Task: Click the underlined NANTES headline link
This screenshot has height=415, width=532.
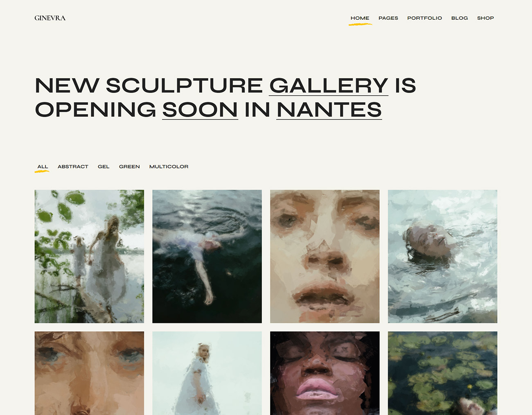Action: [x=329, y=110]
